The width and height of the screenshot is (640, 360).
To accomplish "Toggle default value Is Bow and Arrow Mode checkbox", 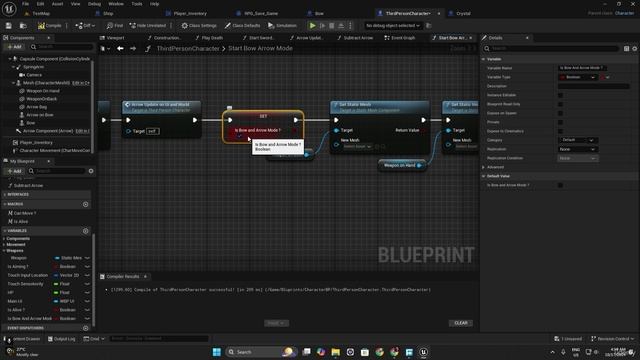I will pos(560,185).
